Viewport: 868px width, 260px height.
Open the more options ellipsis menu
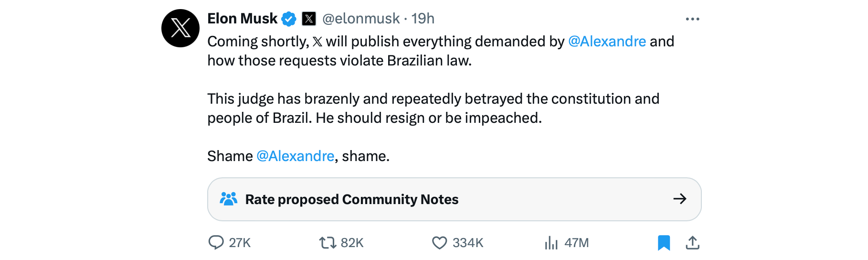(x=692, y=19)
